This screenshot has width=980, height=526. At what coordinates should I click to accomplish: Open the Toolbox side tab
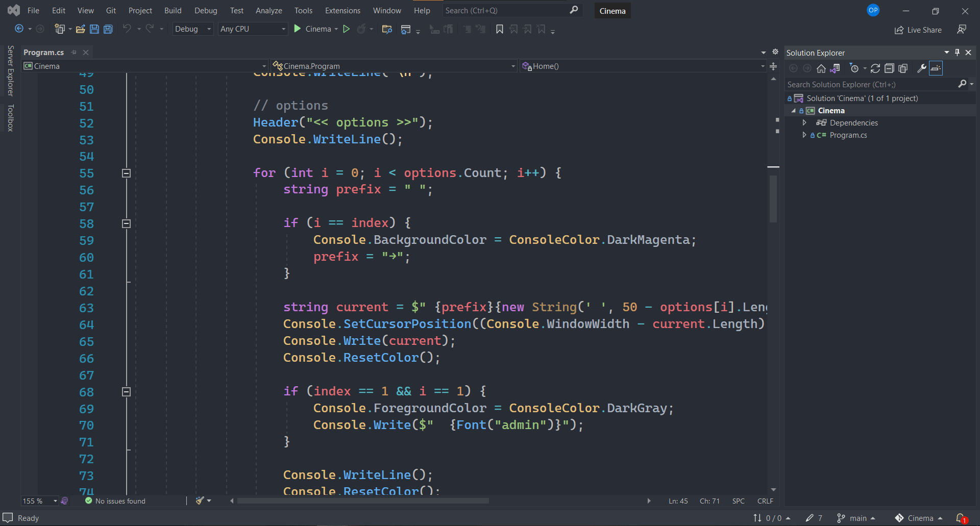10,118
